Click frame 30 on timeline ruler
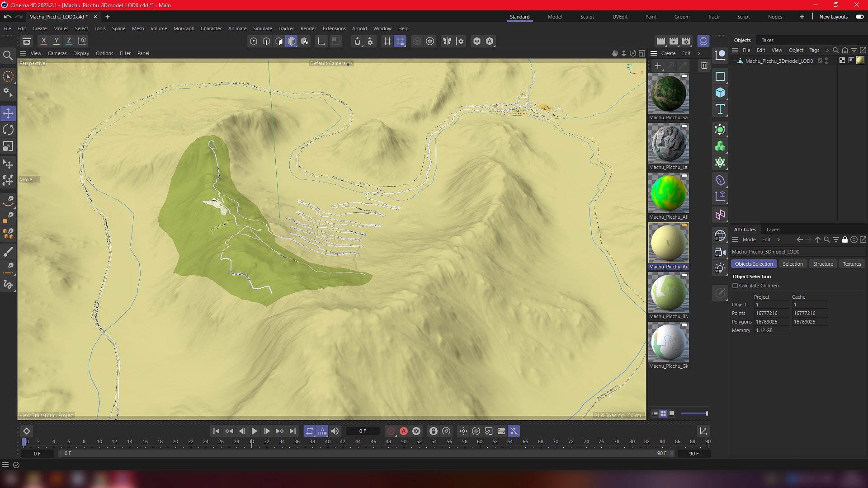868x488 pixels. point(251,441)
